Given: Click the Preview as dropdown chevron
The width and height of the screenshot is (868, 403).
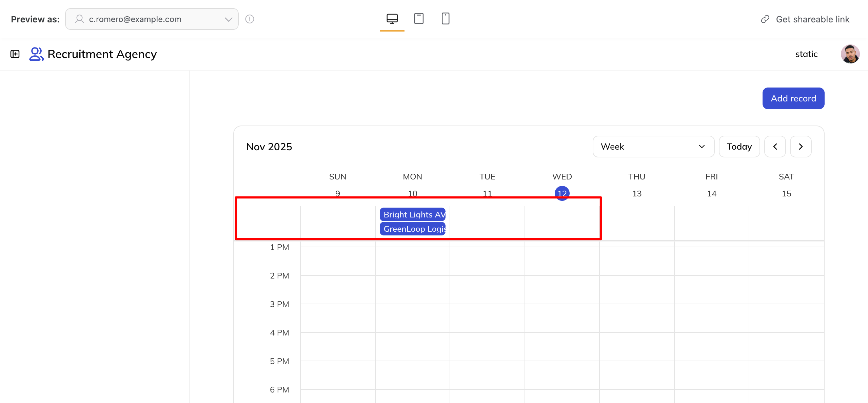Looking at the screenshot, I should coord(229,19).
